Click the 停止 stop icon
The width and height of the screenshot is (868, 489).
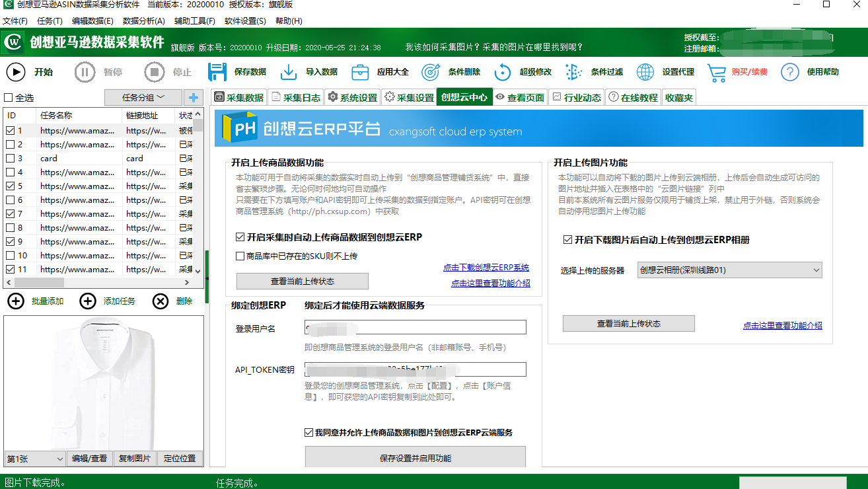click(x=154, y=72)
